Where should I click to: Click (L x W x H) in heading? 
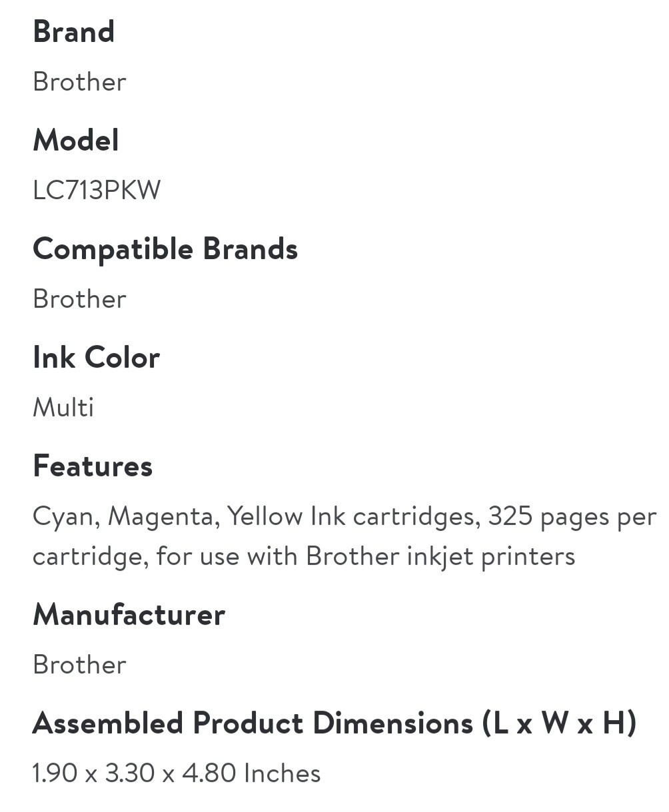558,723
